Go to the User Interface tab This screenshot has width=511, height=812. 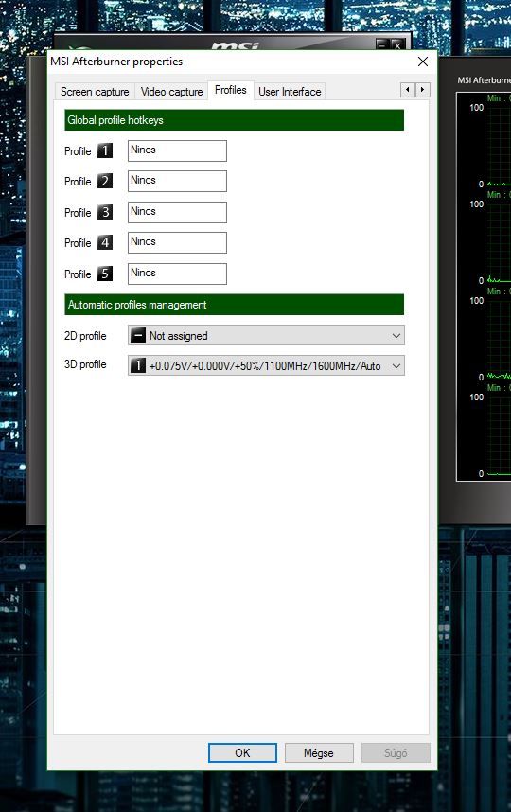(290, 92)
